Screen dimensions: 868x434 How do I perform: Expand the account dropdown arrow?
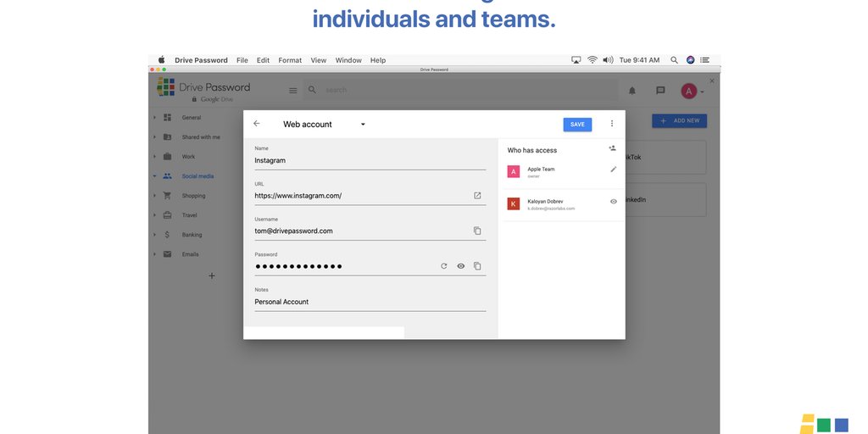coord(702,92)
